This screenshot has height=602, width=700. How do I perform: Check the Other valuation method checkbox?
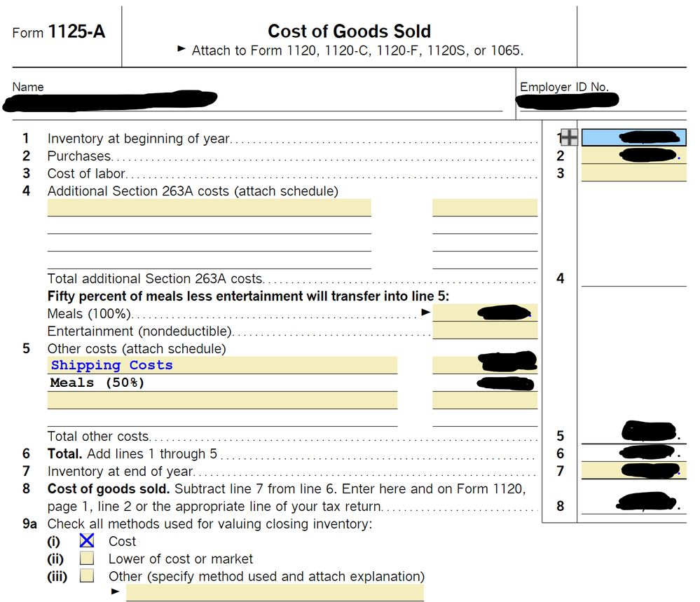[87, 576]
